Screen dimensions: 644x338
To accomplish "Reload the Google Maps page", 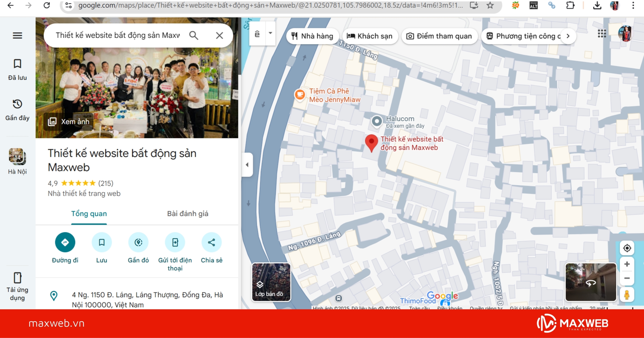I will pos(47,5).
